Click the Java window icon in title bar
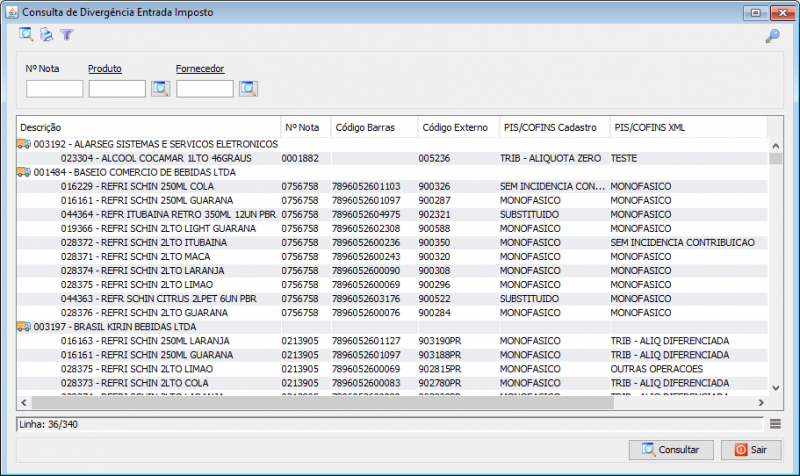The width and height of the screenshot is (800, 476). point(12,12)
